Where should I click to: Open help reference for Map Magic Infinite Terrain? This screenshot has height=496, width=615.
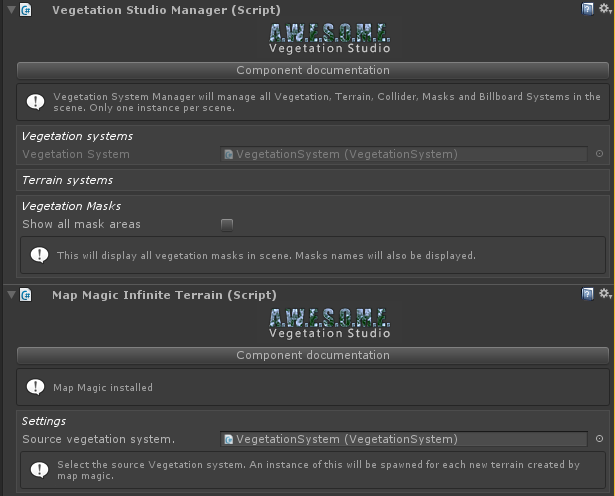click(x=587, y=294)
